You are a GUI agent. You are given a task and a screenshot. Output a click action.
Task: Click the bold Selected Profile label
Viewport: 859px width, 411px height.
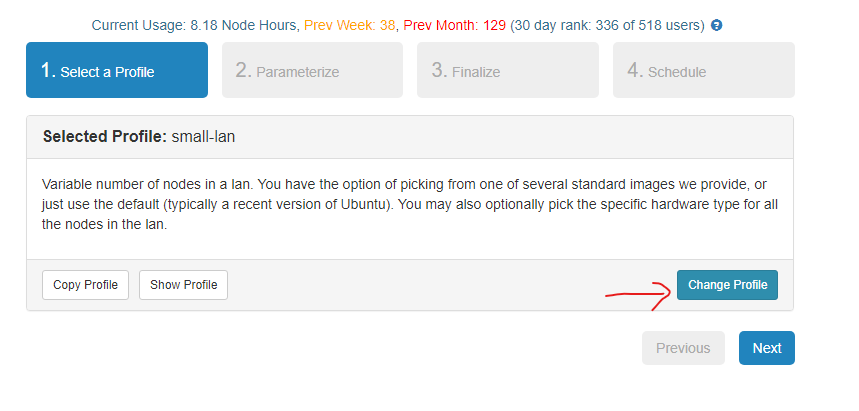[104, 137]
